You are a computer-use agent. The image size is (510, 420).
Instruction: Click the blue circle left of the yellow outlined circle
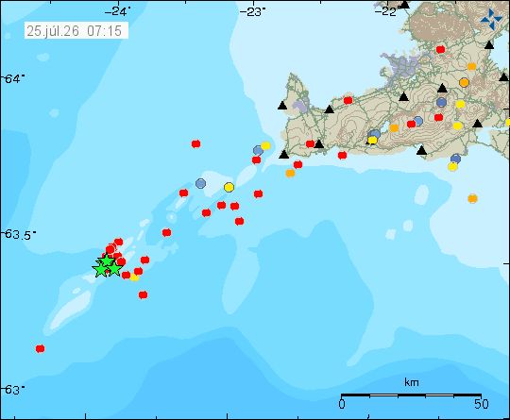click(x=200, y=184)
